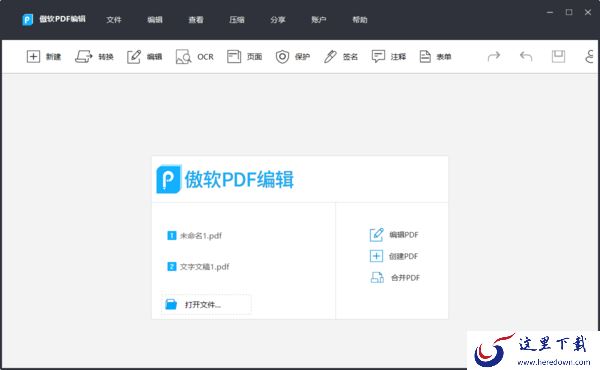600x370 pixels.
Task: Click the save floppy disk icon
Action: pos(558,57)
